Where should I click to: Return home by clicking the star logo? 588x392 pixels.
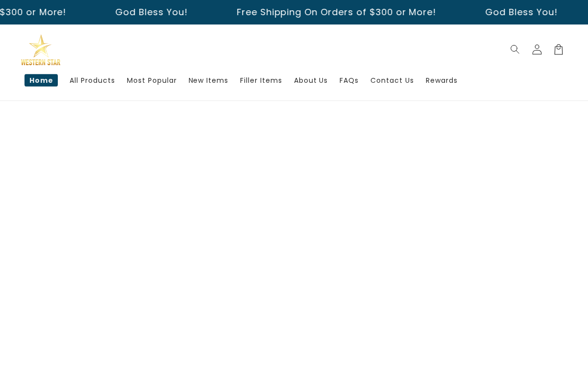[x=41, y=49]
